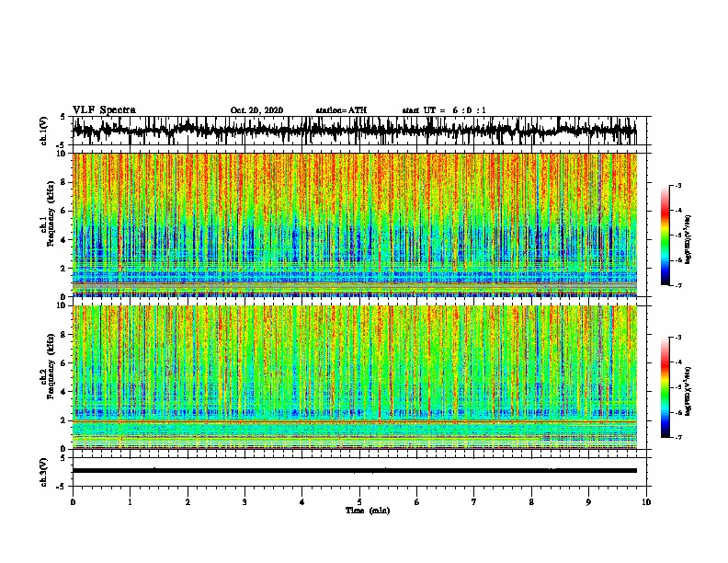Click inside the ch.1 voltage waveform panel

point(358,131)
